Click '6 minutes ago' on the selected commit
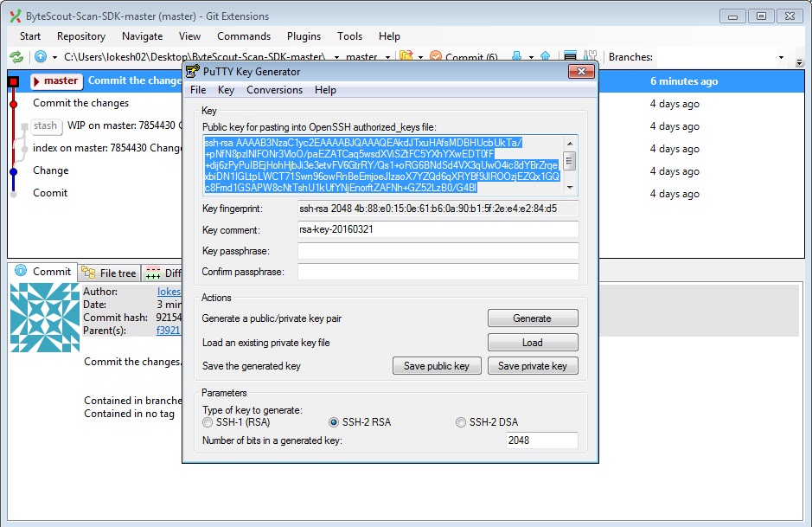The image size is (812, 527). 684,81
